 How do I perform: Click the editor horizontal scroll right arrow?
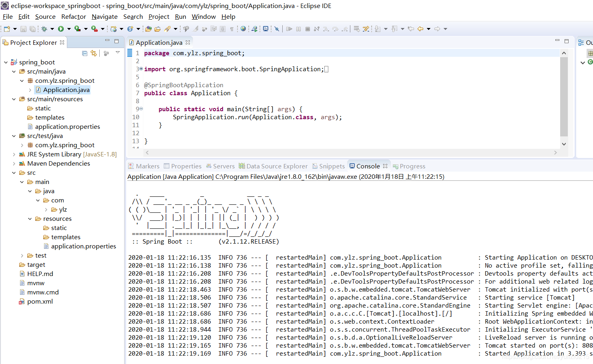pos(555,152)
